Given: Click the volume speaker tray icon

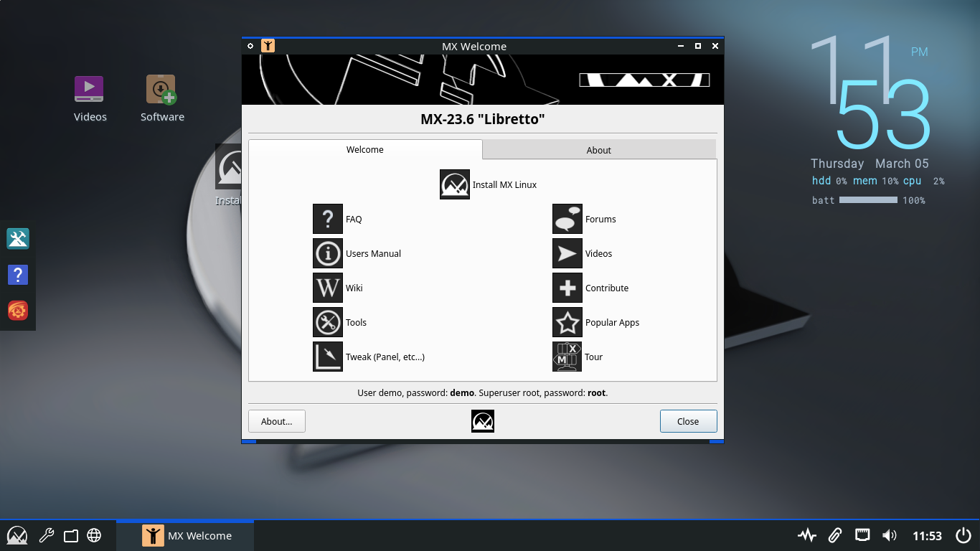Looking at the screenshot, I should 890,535.
